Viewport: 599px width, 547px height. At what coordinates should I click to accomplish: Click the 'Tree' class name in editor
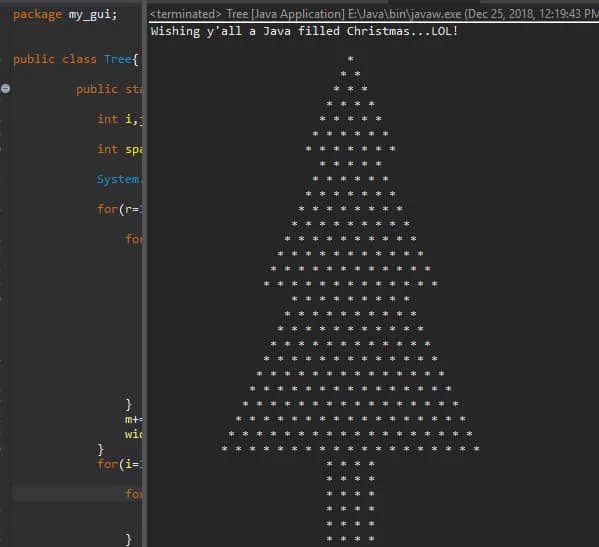click(118, 60)
